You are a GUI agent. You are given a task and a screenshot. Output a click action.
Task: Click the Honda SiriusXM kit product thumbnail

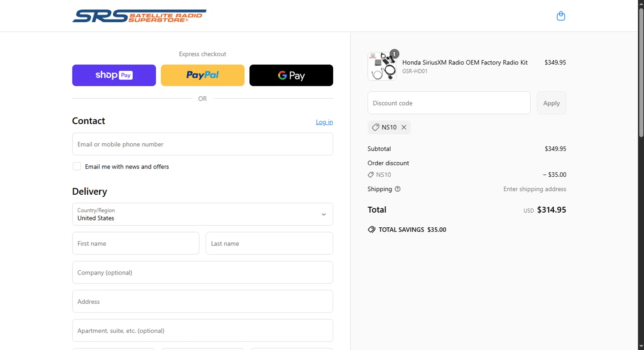(382, 66)
